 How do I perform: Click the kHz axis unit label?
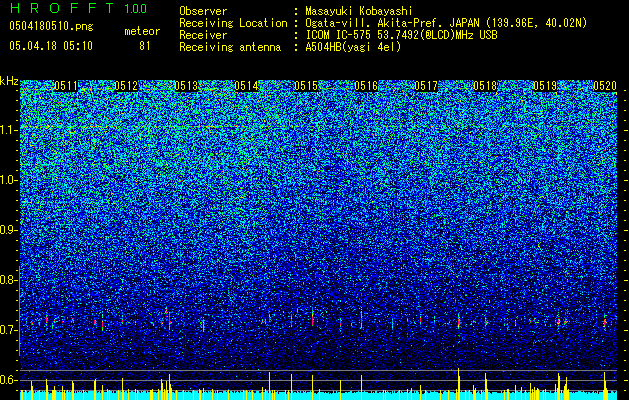9,81
